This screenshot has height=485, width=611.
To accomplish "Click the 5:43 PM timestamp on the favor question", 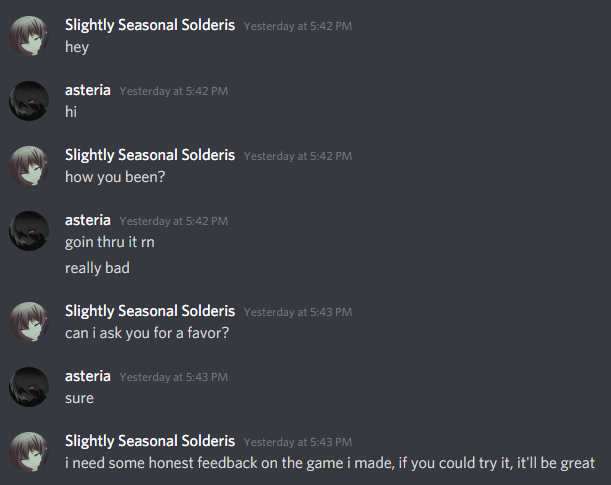I will tap(297, 312).
